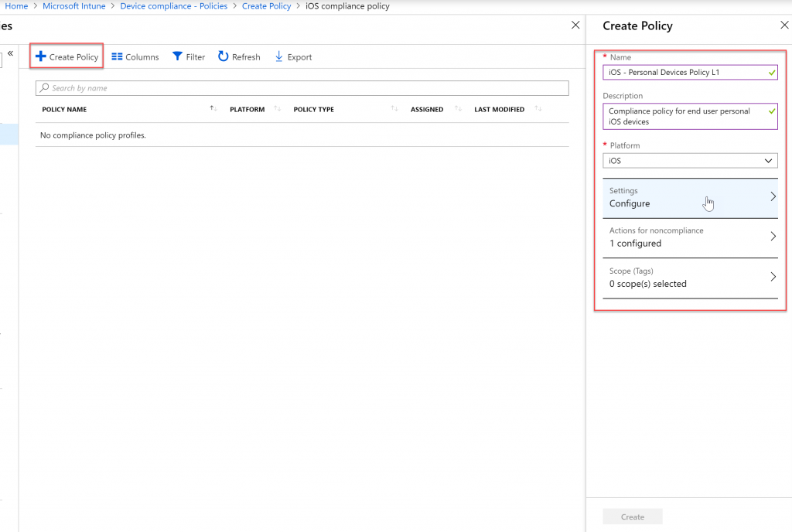
Task: Sort by Assigned column arrows
Action: pyautogui.click(x=458, y=108)
